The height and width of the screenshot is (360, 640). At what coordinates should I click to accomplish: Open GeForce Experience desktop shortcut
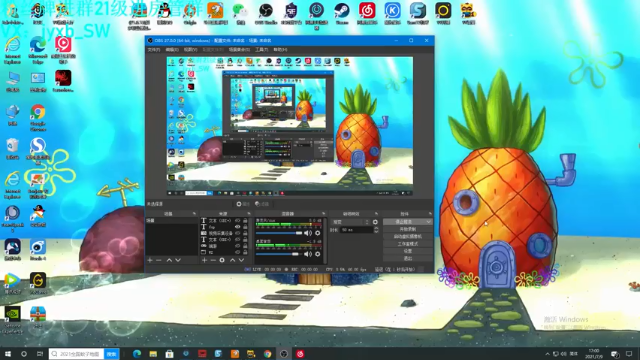pyautogui.click(x=13, y=320)
